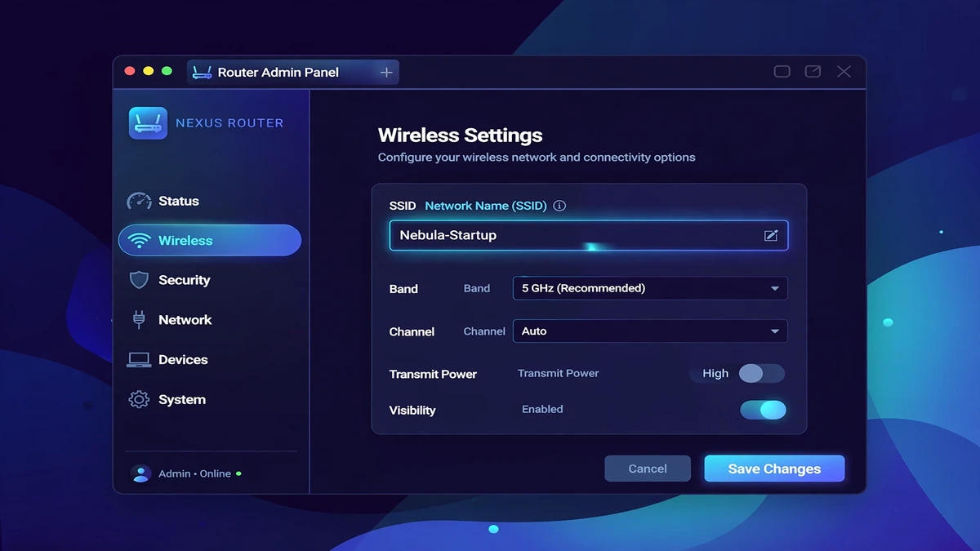Click the bold Transmit Power label
Viewport: 980px width, 551px height.
(433, 374)
